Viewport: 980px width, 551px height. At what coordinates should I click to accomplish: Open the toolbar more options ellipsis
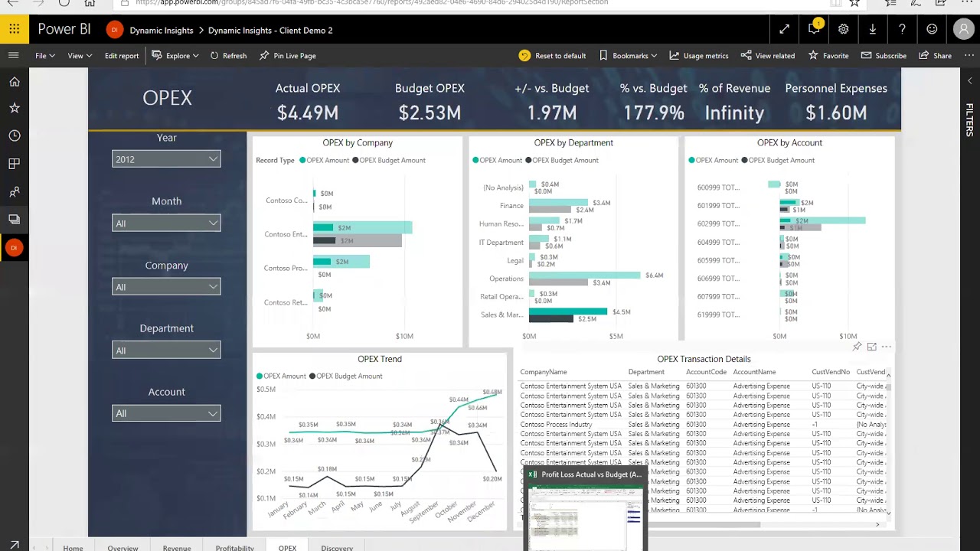coord(970,56)
